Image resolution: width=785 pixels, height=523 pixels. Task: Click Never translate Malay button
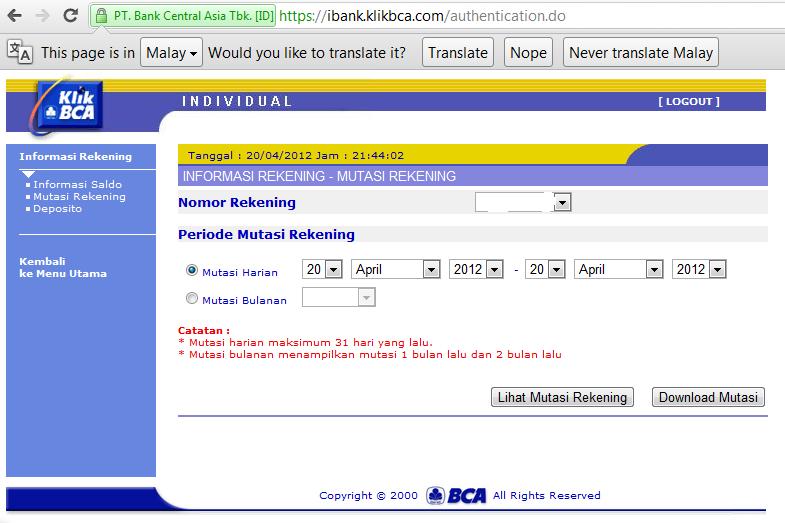(641, 52)
